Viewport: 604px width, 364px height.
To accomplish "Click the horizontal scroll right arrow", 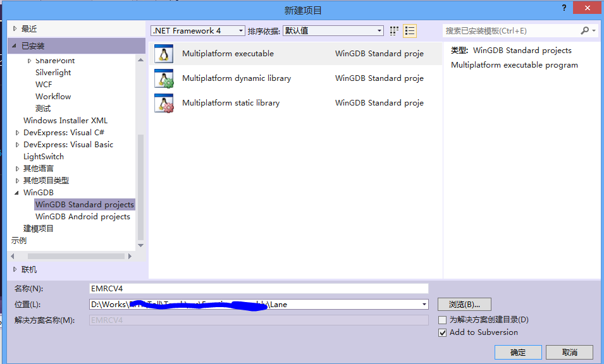I will (130, 257).
